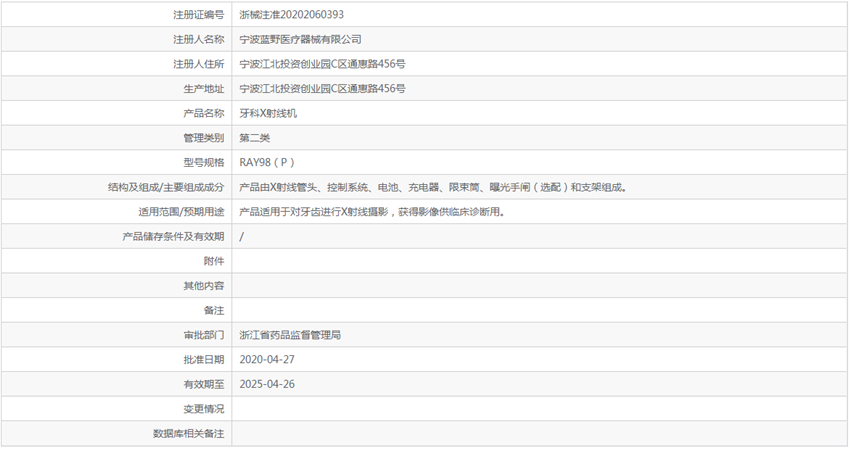Viewport: 850px width, 450px height.
Task: Click the 型号规格 label
Action: coord(204,162)
